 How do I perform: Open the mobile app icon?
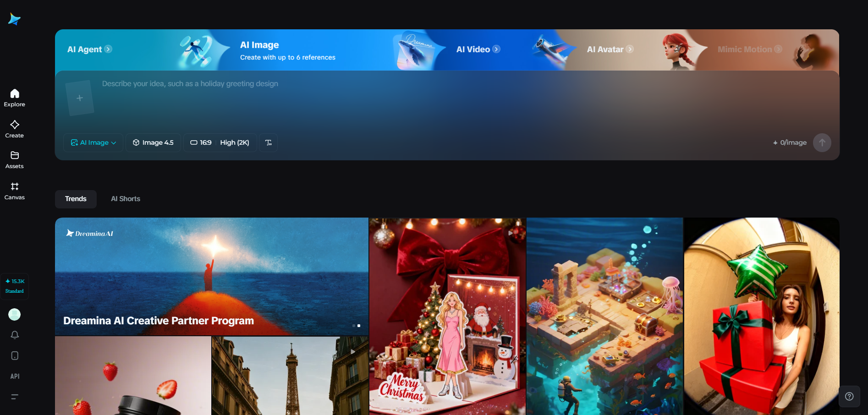point(14,355)
